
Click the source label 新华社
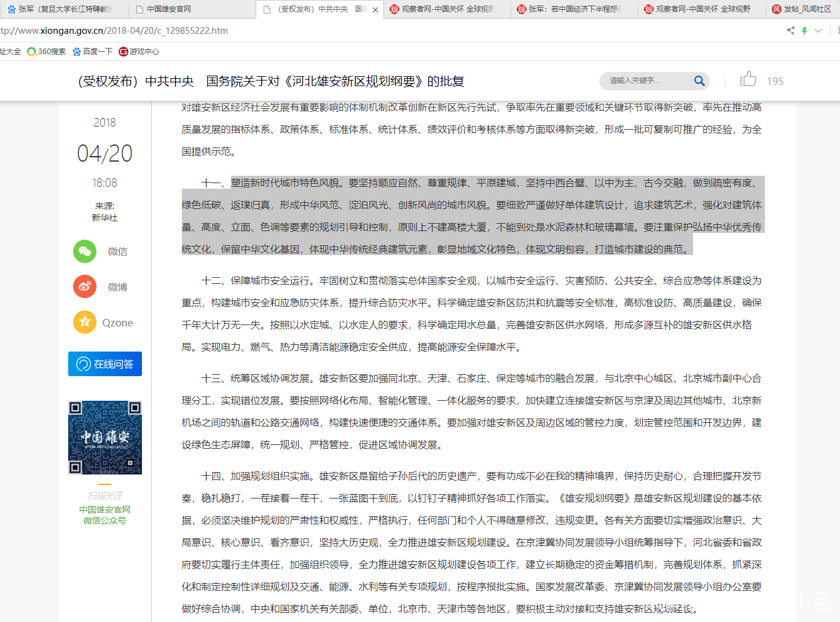(x=104, y=218)
